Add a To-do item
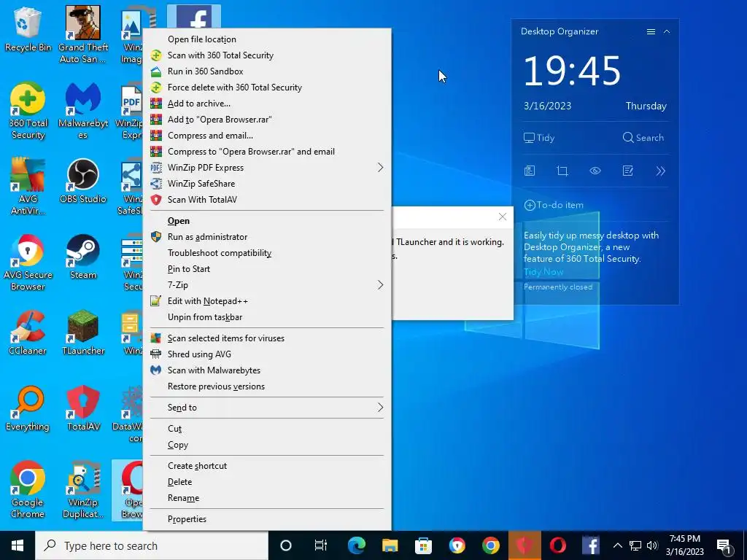747x560 pixels. tap(554, 205)
